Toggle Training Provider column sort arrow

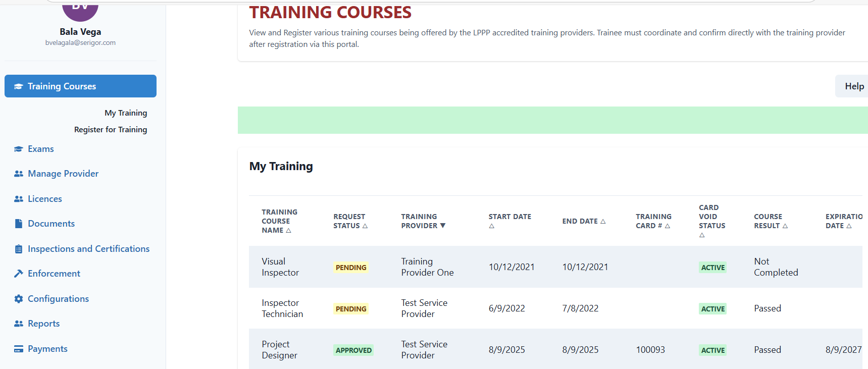pos(443,226)
